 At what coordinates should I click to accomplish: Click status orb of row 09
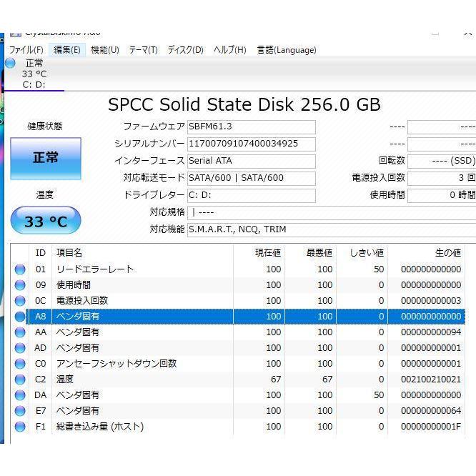pos(20,285)
